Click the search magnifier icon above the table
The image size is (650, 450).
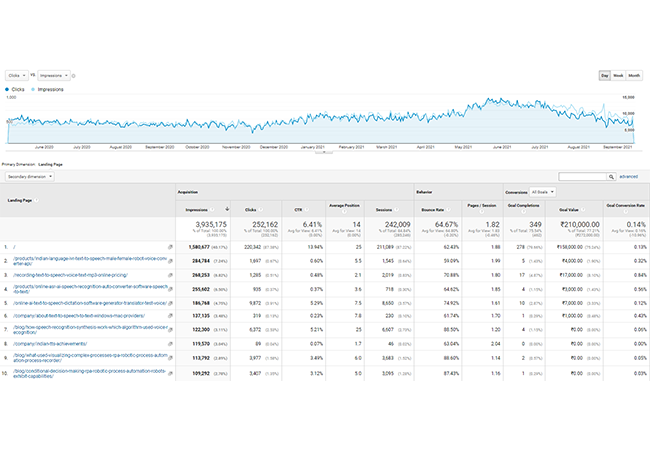click(611, 176)
